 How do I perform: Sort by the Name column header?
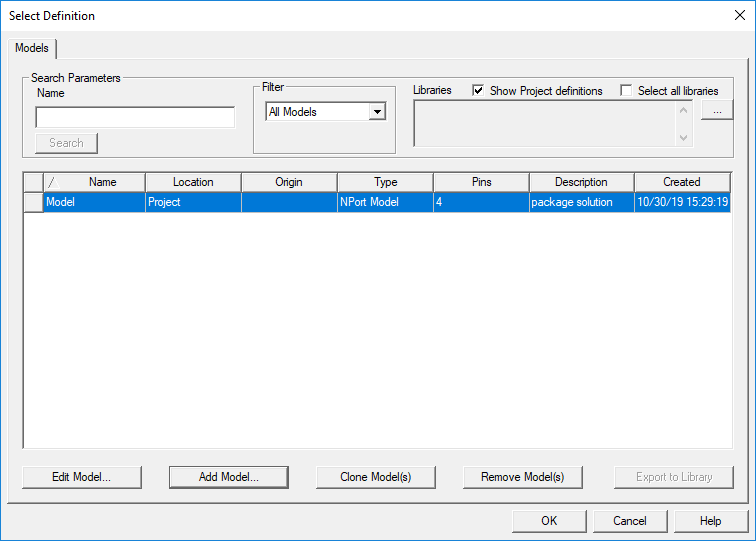94,182
